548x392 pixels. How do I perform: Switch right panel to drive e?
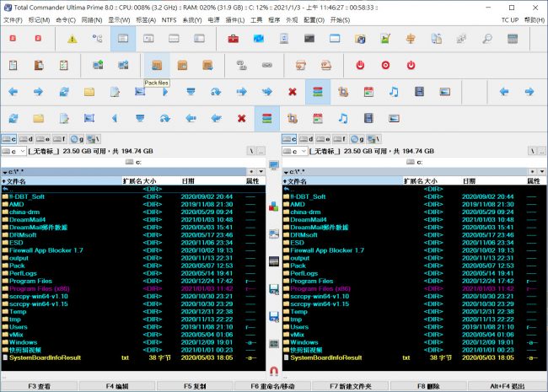click(x=323, y=138)
